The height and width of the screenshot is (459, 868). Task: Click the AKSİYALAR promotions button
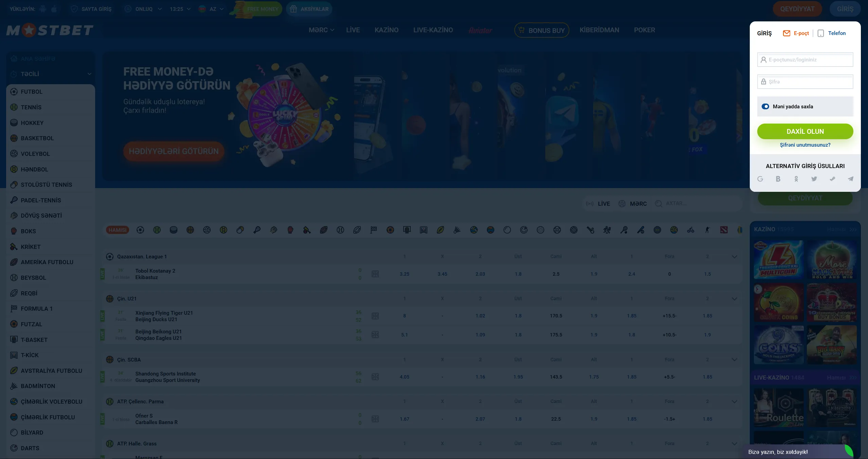[309, 9]
